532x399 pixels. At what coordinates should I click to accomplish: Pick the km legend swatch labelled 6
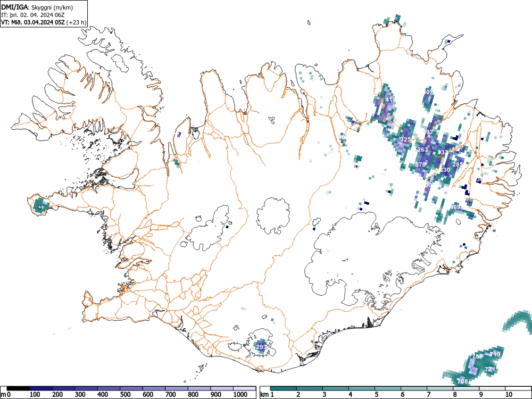[x=414, y=388]
